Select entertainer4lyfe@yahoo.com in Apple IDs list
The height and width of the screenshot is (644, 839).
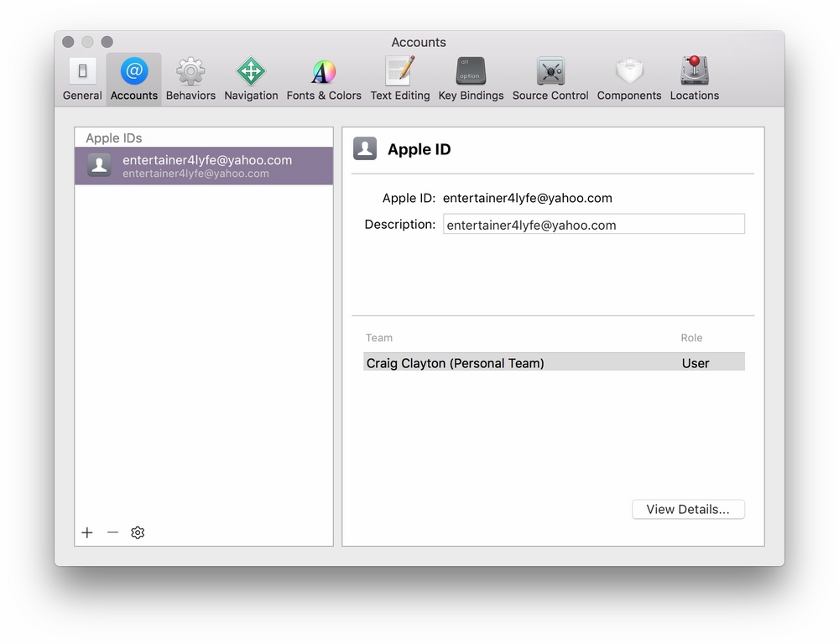(204, 166)
